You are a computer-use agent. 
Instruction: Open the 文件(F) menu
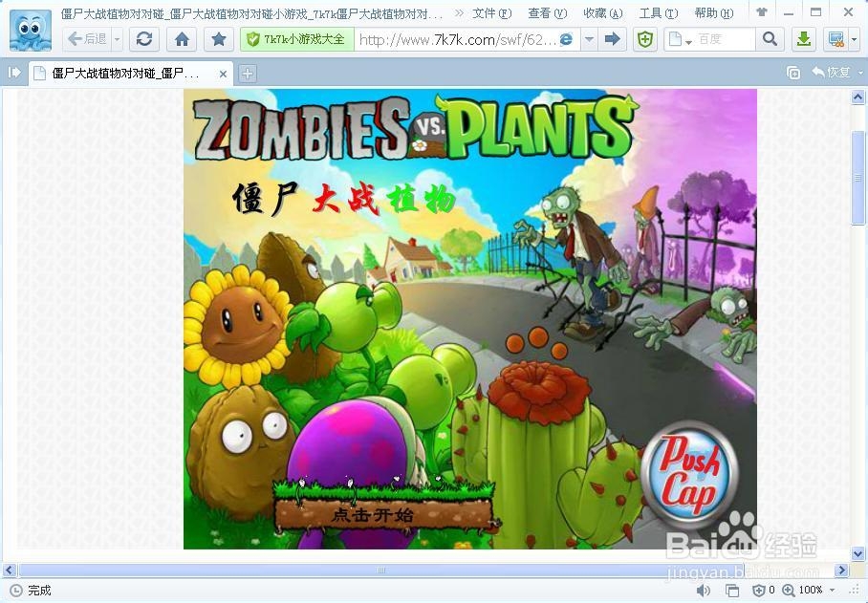point(491,12)
